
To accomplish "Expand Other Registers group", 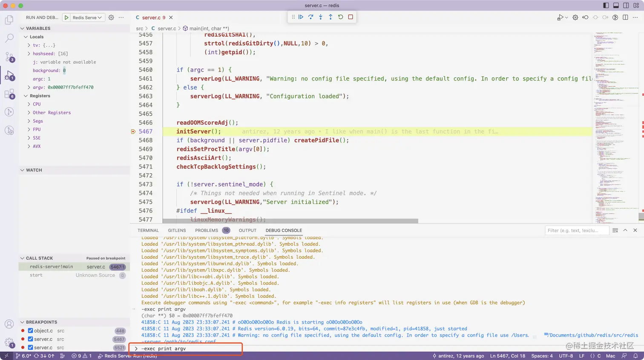I will 29,113.
